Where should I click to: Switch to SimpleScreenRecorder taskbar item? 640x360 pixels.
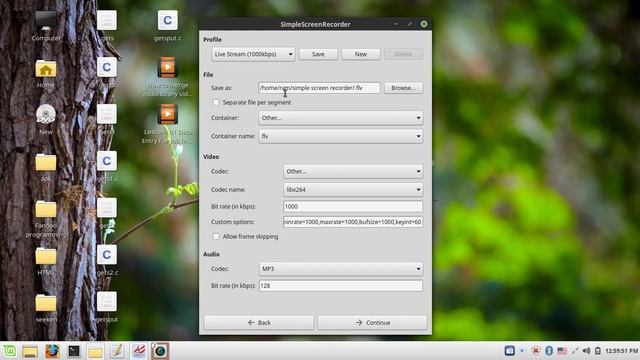pyautogui.click(x=160, y=351)
